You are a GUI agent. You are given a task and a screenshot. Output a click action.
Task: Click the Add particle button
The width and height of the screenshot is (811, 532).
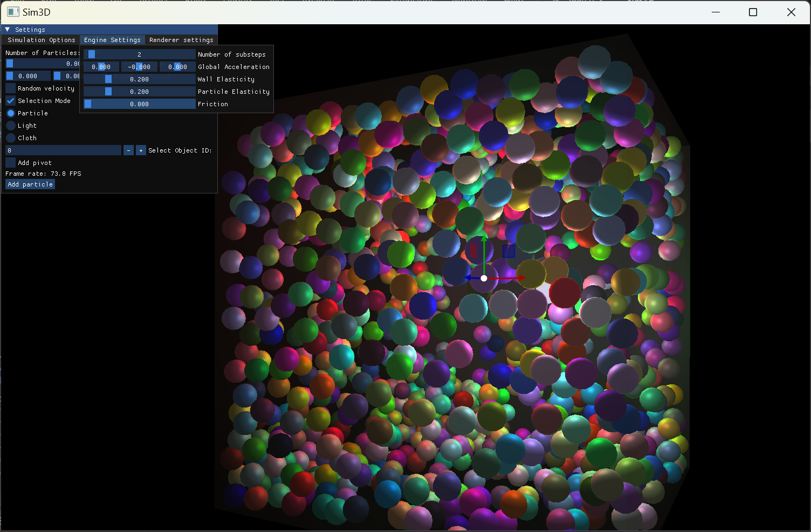click(30, 184)
